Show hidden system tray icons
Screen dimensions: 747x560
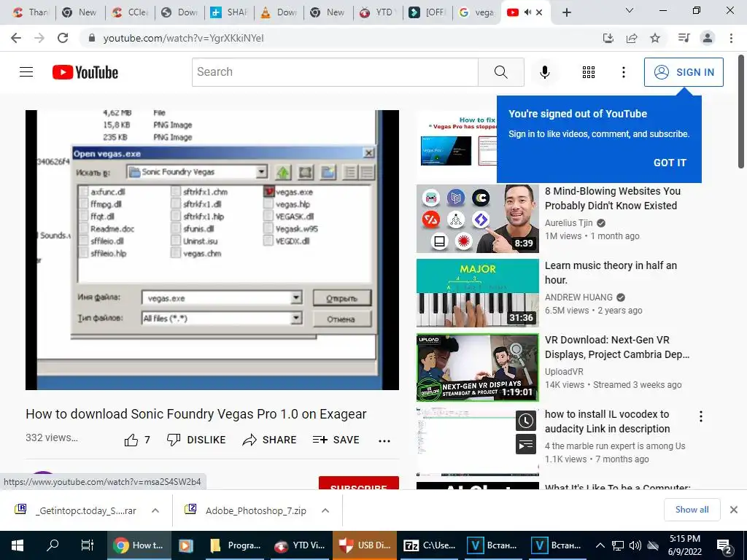[x=600, y=545]
